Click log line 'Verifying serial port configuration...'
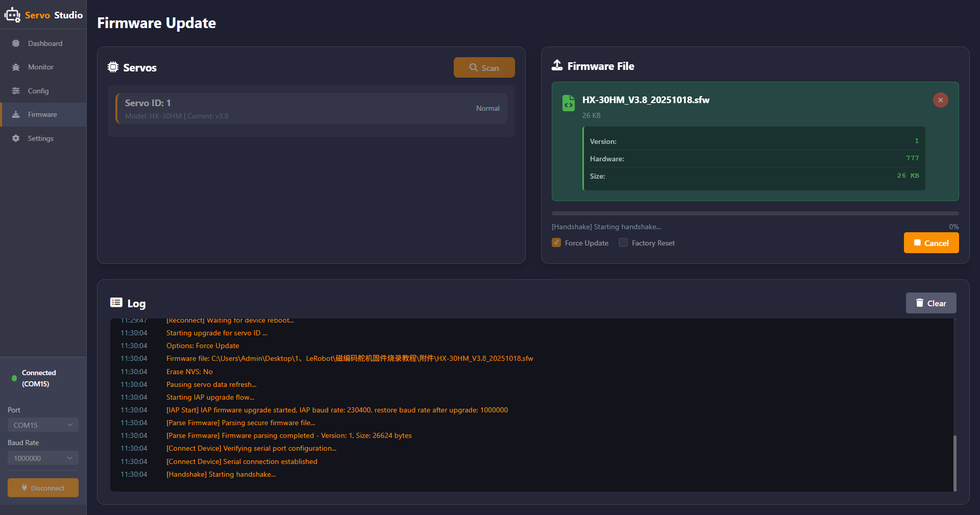 click(x=251, y=448)
